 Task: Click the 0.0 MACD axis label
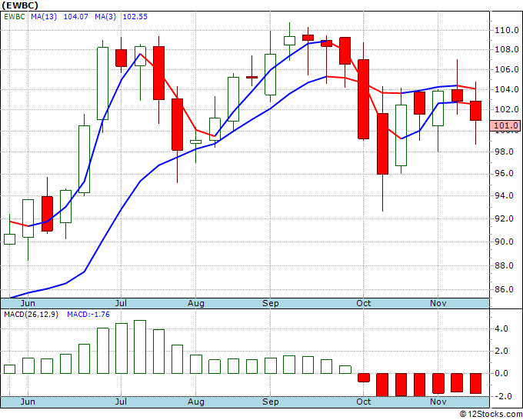[501, 373]
